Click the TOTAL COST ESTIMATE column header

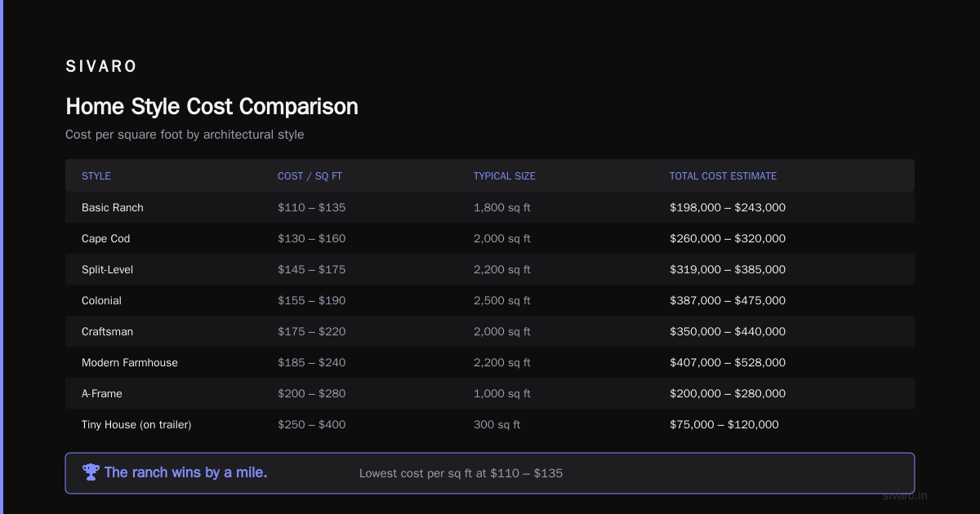[723, 176]
